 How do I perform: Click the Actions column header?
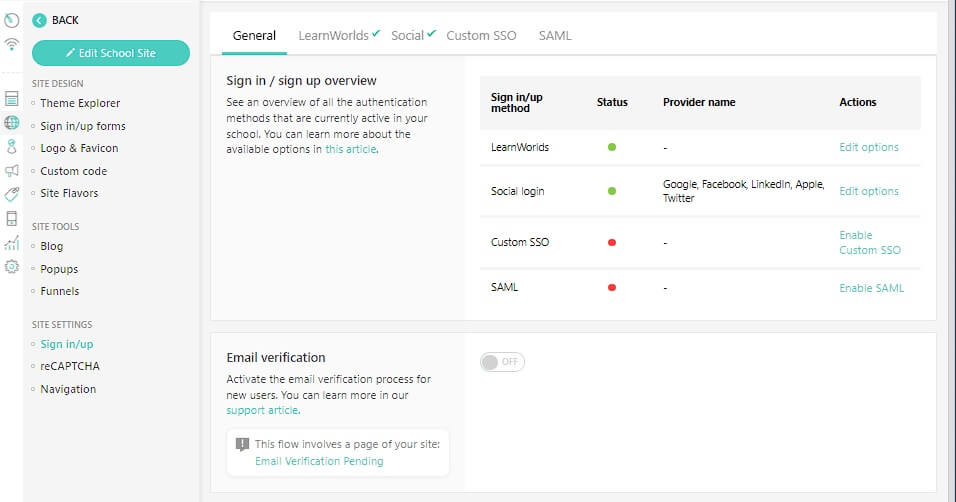(857, 102)
